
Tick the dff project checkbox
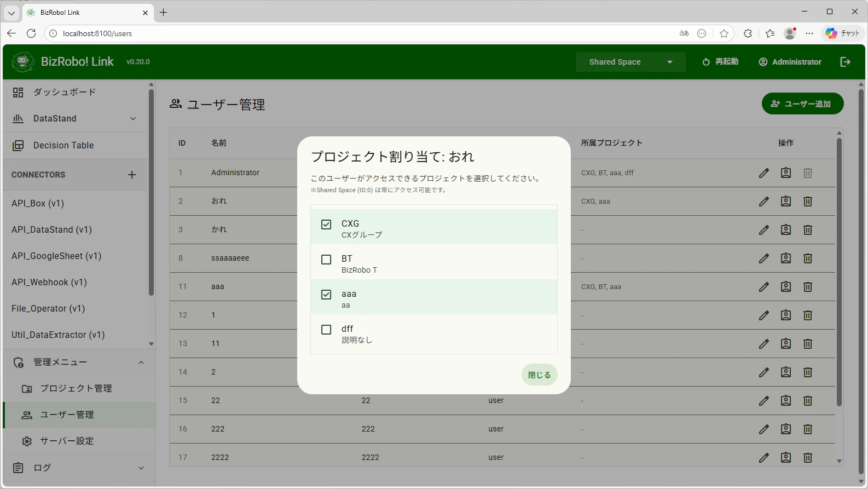pyautogui.click(x=326, y=330)
